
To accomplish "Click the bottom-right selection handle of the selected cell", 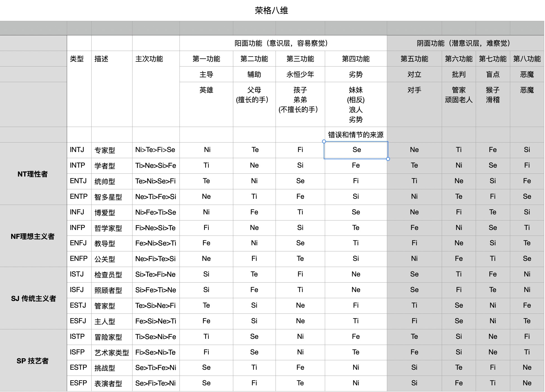I will pyautogui.click(x=388, y=159).
